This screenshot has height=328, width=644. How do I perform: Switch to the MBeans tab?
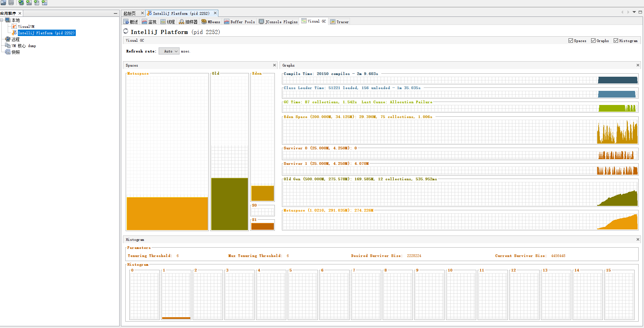click(x=211, y=22)
